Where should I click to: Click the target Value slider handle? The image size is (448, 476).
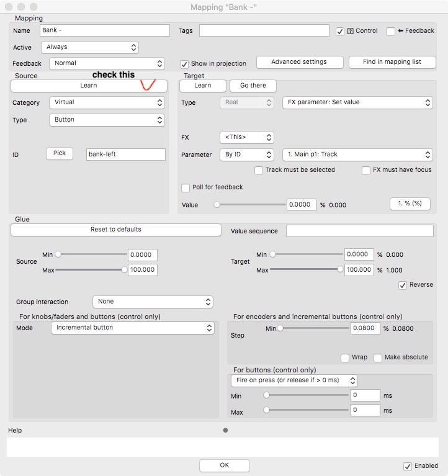point(217,205)
